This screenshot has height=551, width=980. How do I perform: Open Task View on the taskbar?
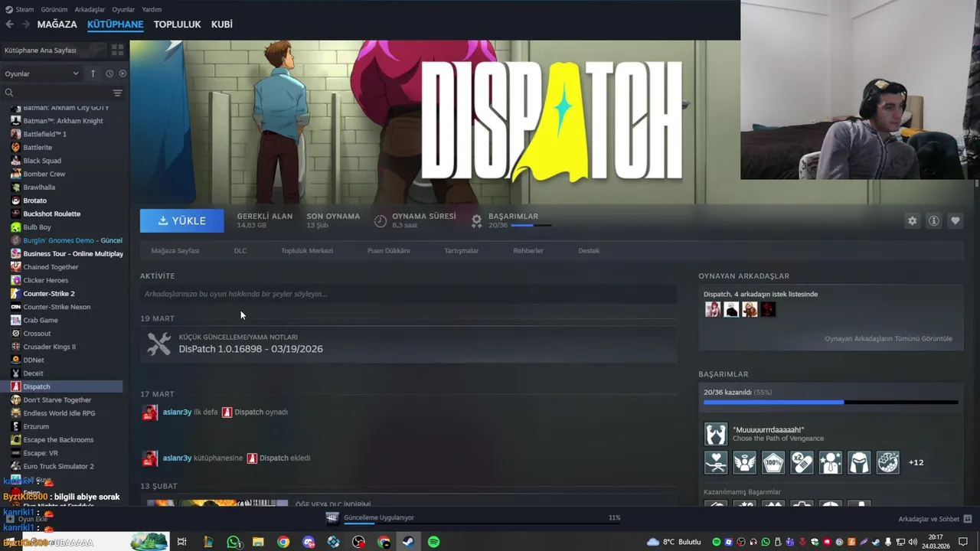pos(181,542)
